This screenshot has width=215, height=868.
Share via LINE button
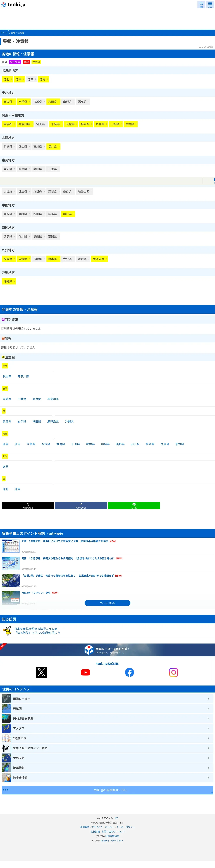(x=134, y=506)
